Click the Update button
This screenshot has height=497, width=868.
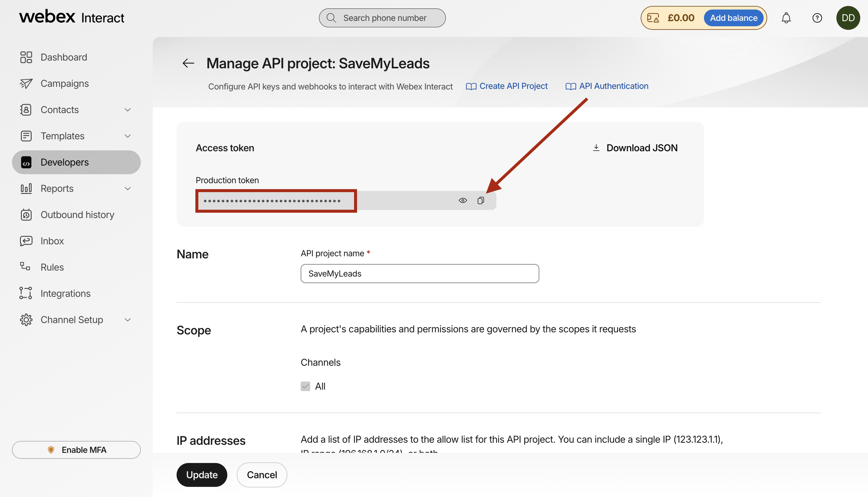point(202,474)
